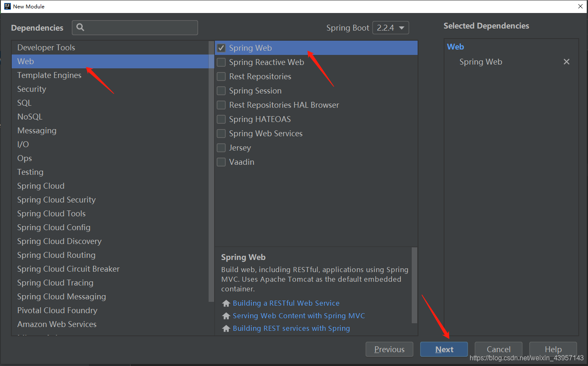
Task: Open the Messaging category
Action: 110,130
